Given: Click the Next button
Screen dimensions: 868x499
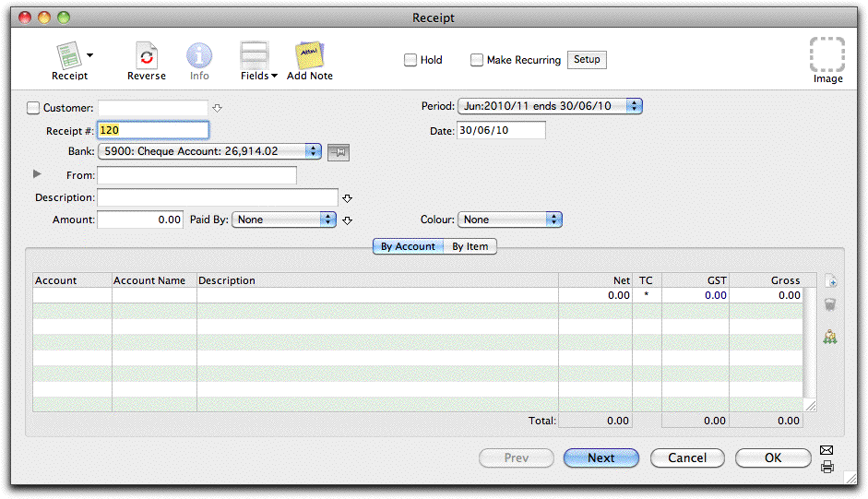Looking at the screenshot, I should pos(601,458).
